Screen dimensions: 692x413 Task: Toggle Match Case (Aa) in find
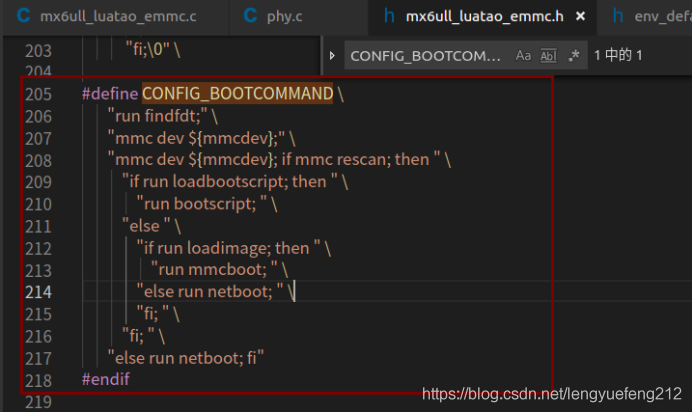(x=523, y=56)
